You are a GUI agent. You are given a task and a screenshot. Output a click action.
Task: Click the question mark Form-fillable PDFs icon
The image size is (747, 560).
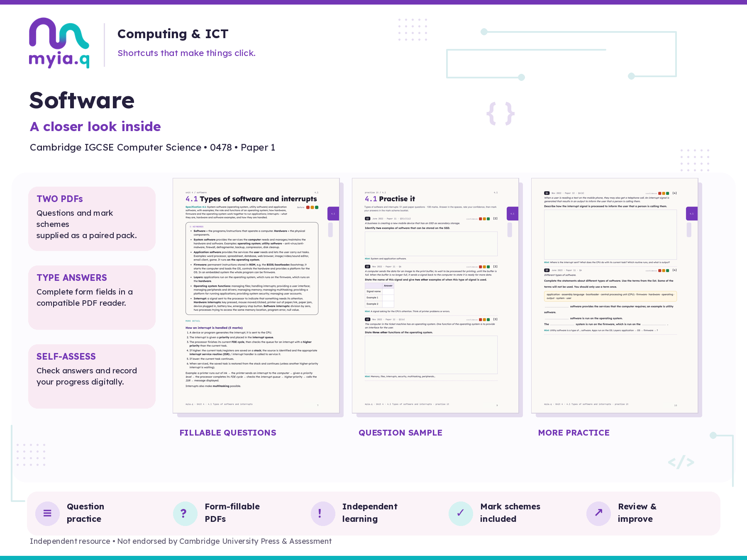(185, 513)
